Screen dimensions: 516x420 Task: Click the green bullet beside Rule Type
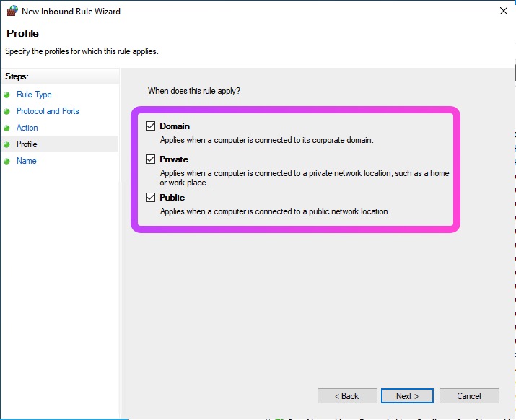[7, 95]
